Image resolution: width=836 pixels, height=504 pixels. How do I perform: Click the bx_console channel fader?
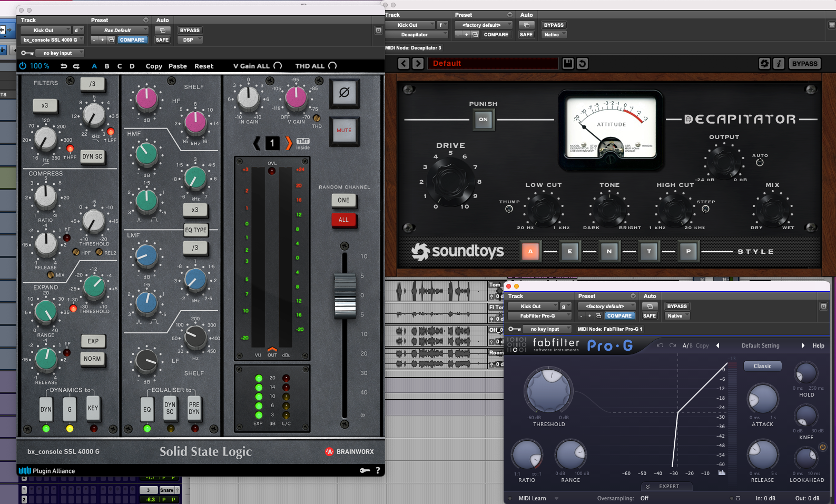point(345,295)
